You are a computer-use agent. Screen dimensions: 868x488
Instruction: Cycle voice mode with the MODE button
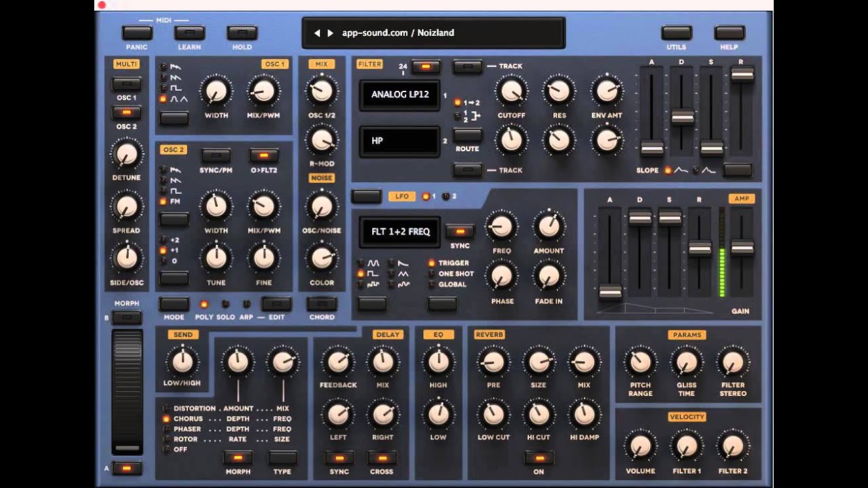click(x=174, y=304)
